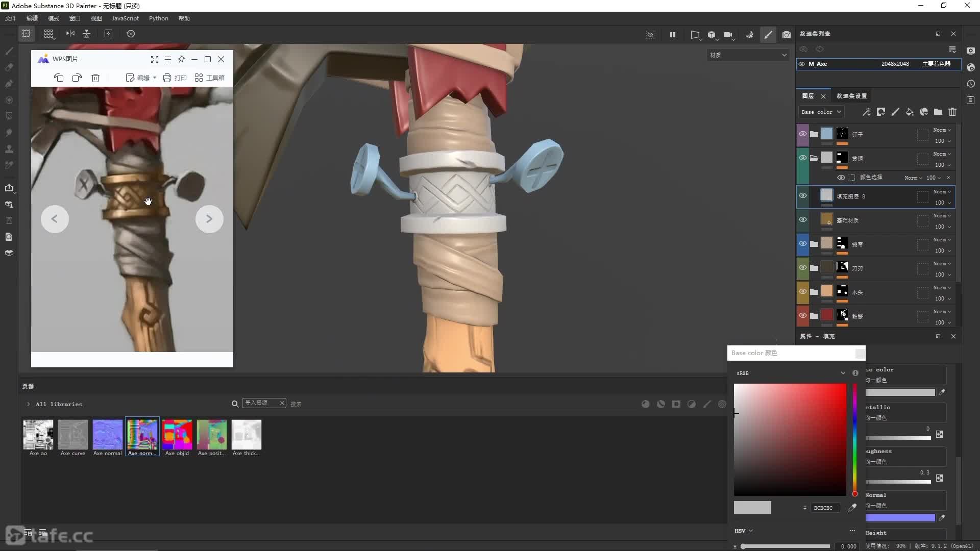
Task: Open the 材质 viewport mode dropdown
Action: click(x=748, y=55)
